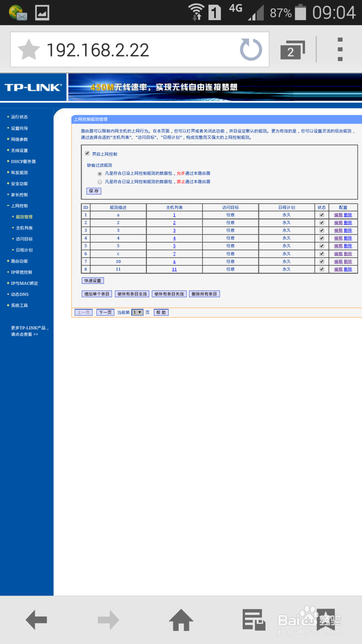Image resolution: width=362 pixels, height=644 pixels.
Task: Toggle status checkbox for rule ID 2
Action: click(322, 223)
